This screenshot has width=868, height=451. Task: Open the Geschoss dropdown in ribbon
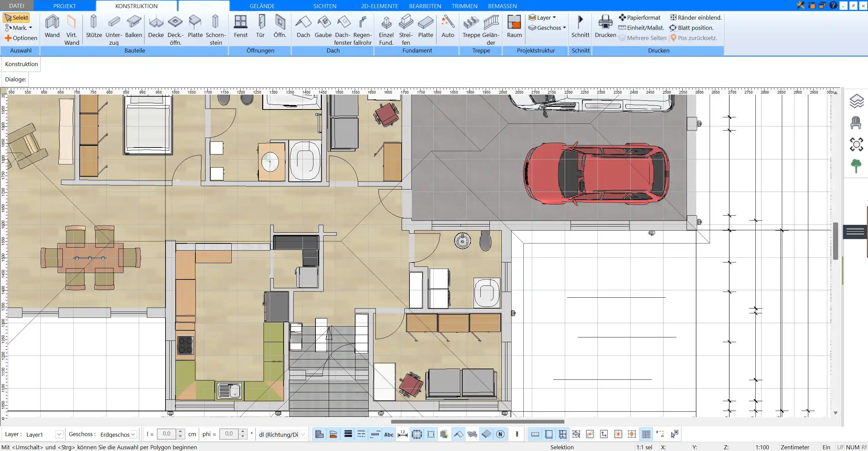pyautogui.click(x=547, y=27)
